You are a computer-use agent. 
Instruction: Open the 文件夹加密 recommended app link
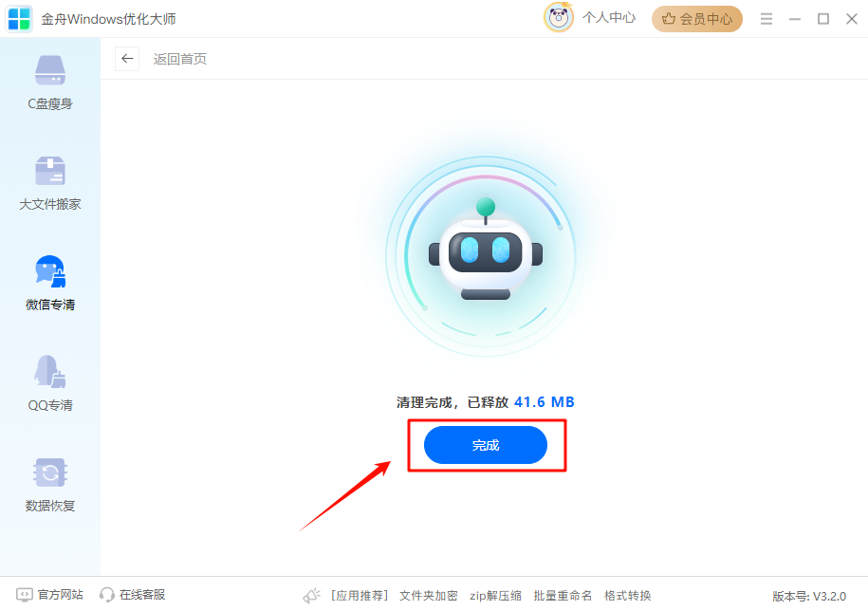click(429, 596)
